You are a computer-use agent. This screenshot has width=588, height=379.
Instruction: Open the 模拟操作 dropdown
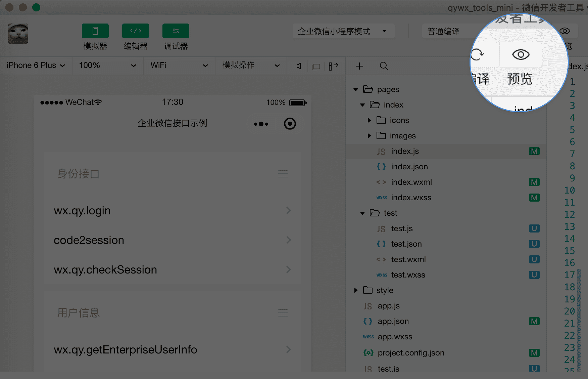[251, 65]
